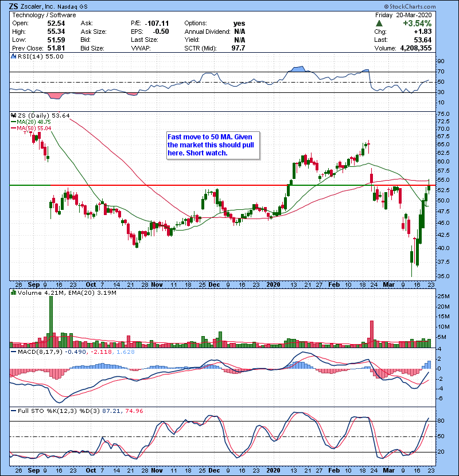Click the High value 55.34
459x476 pixels.
56,32
